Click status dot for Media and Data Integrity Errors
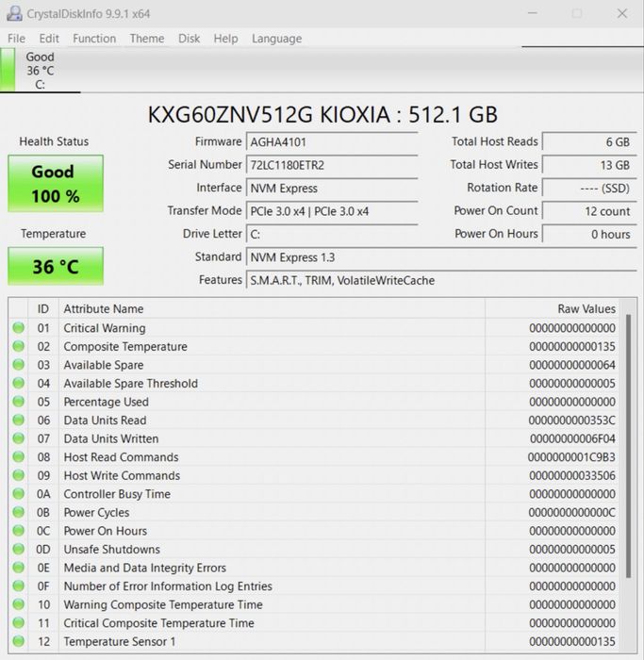The height and width of the screenshot is (660, 644). coord(19,568)
